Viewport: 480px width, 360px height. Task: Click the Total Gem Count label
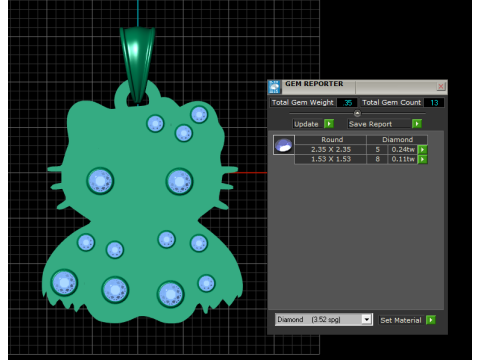tap(392, 103)
